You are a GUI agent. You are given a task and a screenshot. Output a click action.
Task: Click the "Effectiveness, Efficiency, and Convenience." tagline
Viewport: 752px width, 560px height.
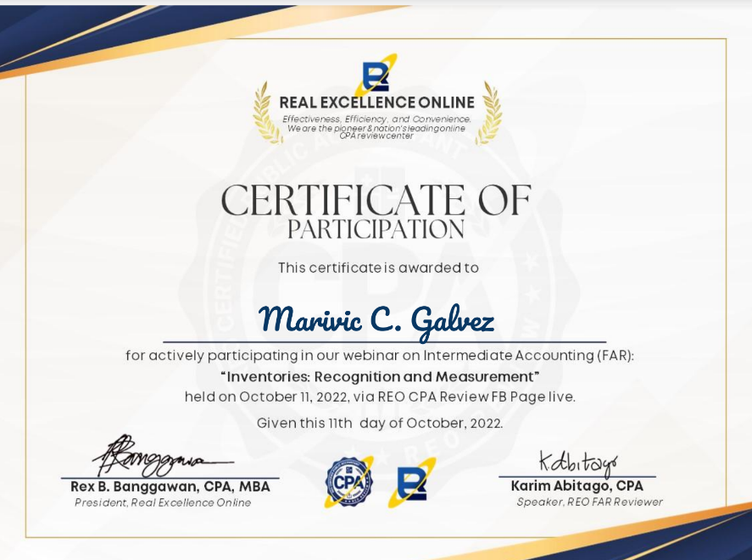tap(377, 119)
